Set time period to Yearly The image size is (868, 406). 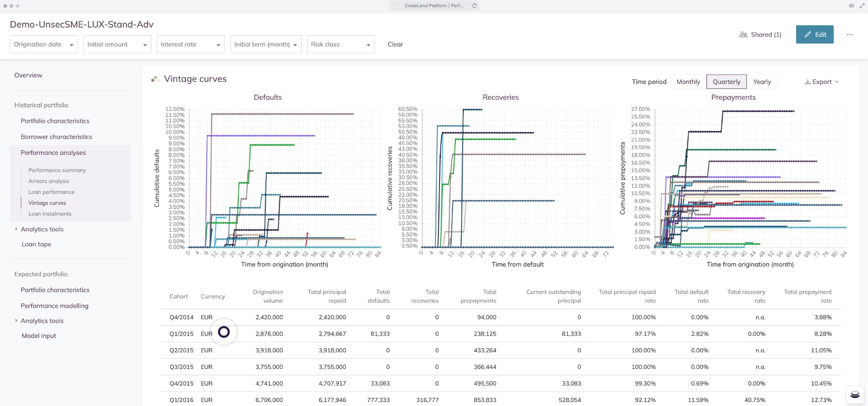[762, 82]
